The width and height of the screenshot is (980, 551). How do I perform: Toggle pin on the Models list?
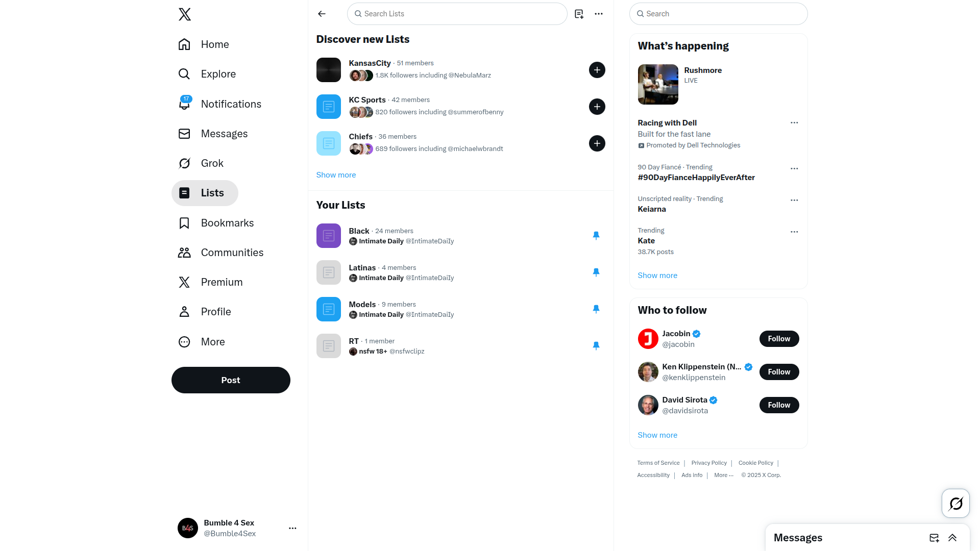tap(596, 309)
